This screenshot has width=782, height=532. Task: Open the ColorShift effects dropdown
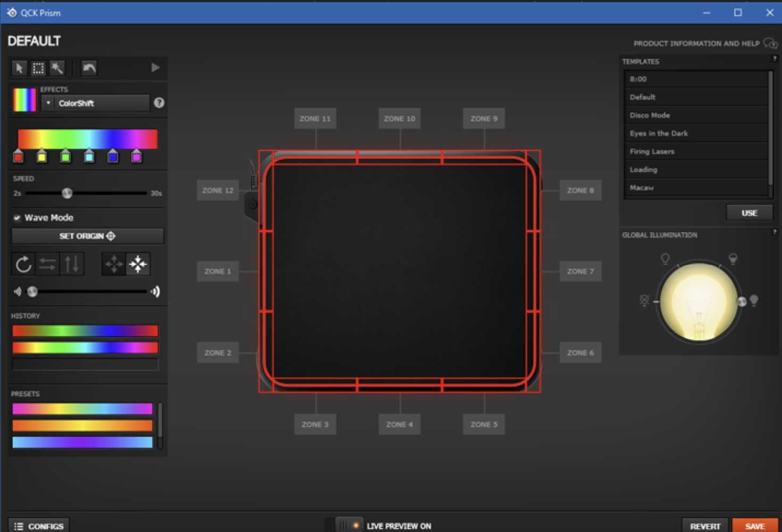(96, 103)
